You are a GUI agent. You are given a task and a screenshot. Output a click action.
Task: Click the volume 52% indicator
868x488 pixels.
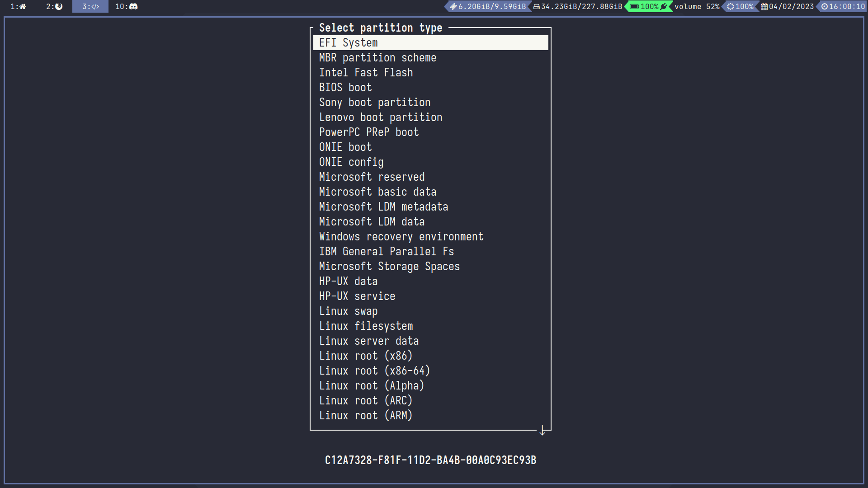697,6
